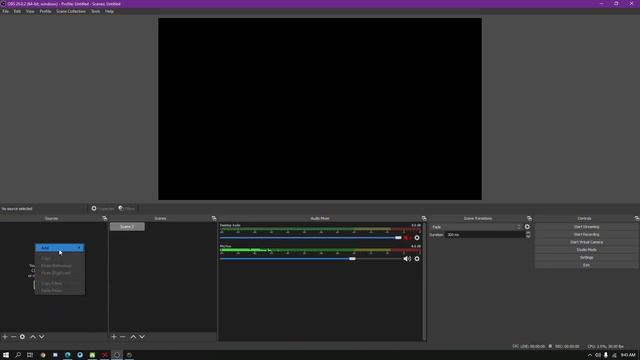
Task: Remove source with minus icon in Sources
Action: pyautogui.click(x=13, y=337)
